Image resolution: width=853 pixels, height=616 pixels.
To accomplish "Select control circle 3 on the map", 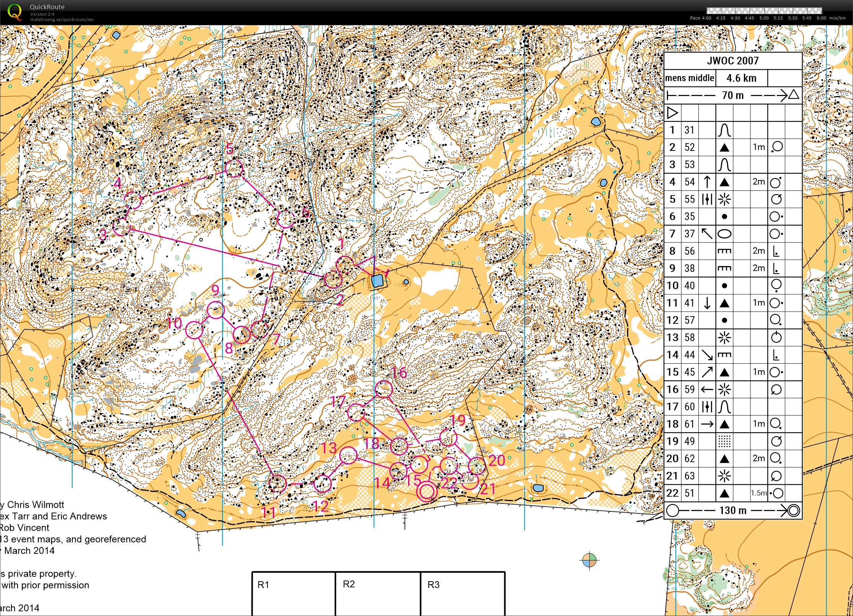I will point(122,227).
